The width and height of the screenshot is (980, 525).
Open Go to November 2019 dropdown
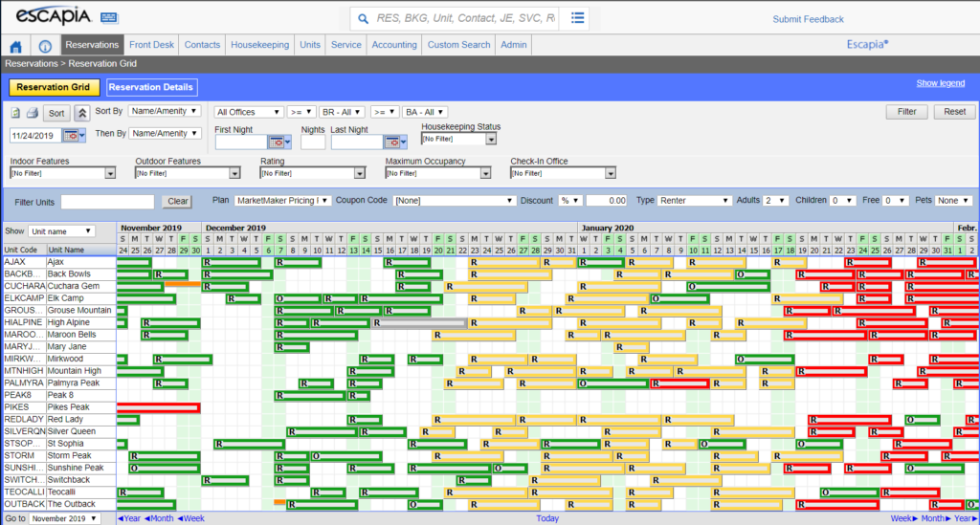(x=65, y=518)
